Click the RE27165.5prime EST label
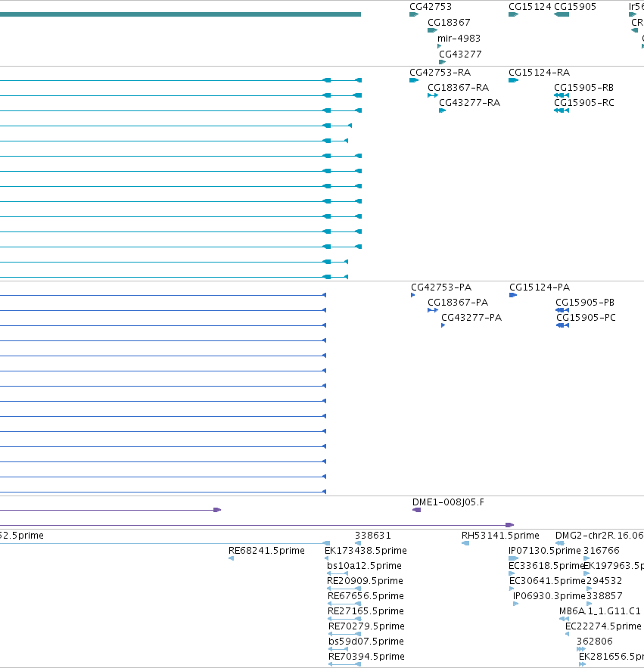 (x=366, y=611)
